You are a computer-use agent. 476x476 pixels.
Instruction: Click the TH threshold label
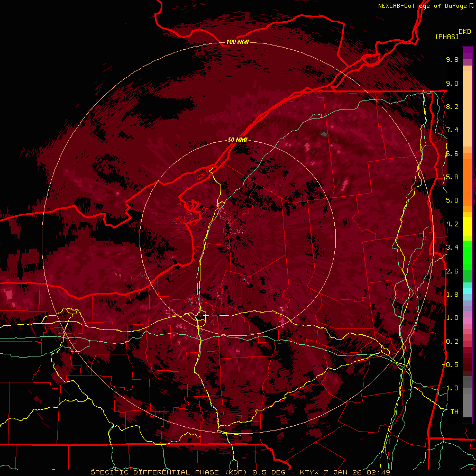[454, 411]
